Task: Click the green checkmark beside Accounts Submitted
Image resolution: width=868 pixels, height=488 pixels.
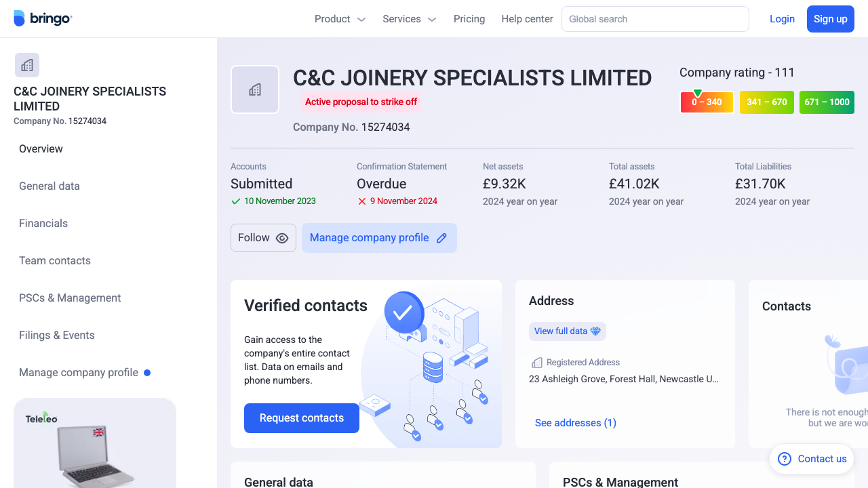Action: coord(235,201)
